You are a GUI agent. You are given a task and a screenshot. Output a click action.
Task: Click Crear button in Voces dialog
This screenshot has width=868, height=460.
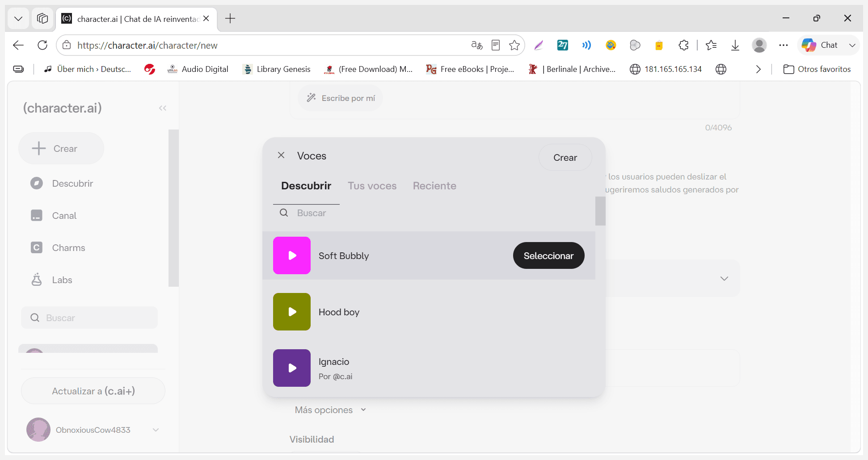point(565,157)
